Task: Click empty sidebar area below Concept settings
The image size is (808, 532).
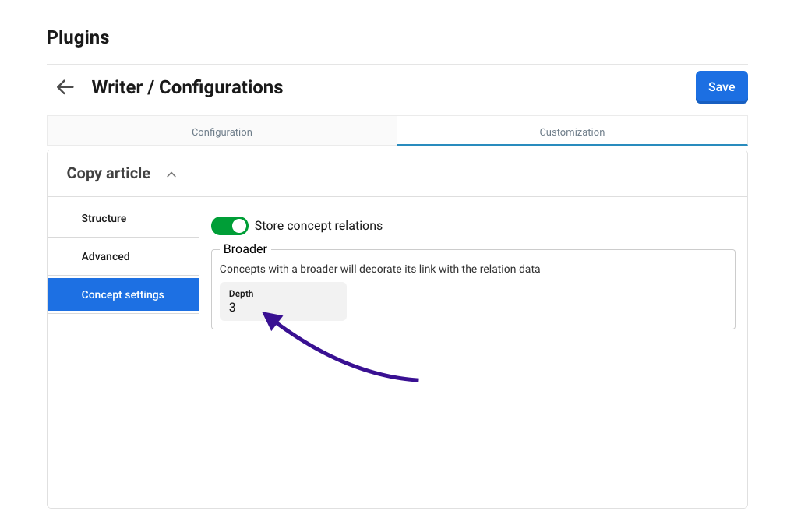Action: point(123,405)
